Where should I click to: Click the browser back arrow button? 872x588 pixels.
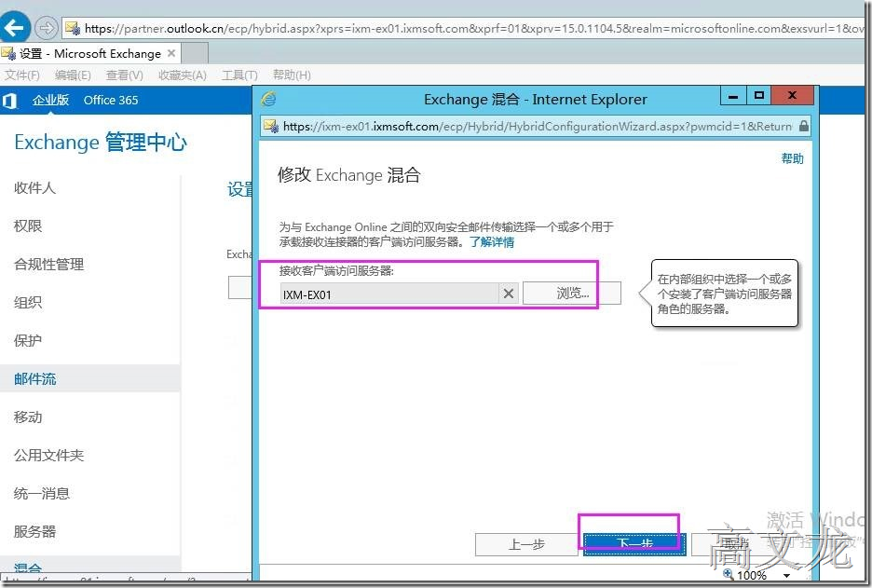pyautogui.click(x=14, y=27)
